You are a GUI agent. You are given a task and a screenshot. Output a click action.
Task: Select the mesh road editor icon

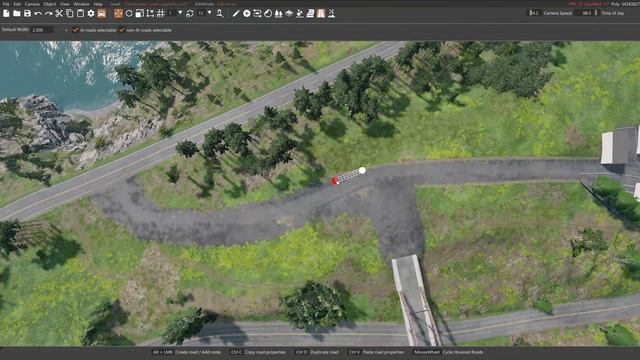pos(310,13)
